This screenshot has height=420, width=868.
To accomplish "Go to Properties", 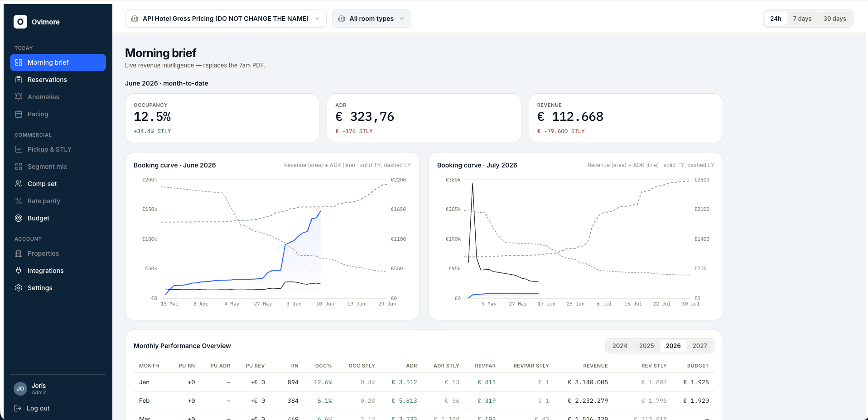I will pos(58,253).
